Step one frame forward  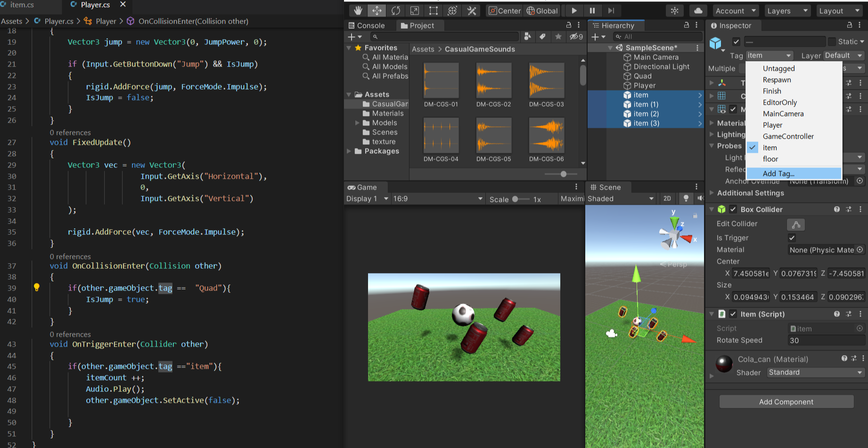(611, 10)
